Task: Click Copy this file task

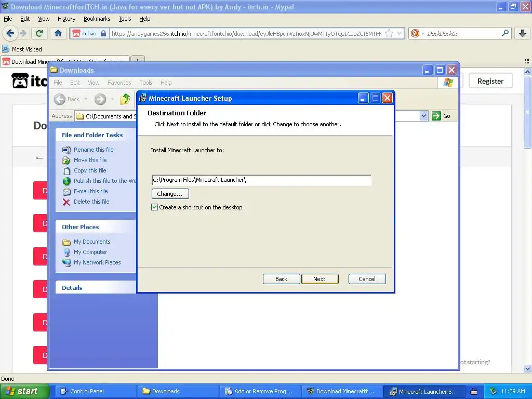Action: click(90, 170)
